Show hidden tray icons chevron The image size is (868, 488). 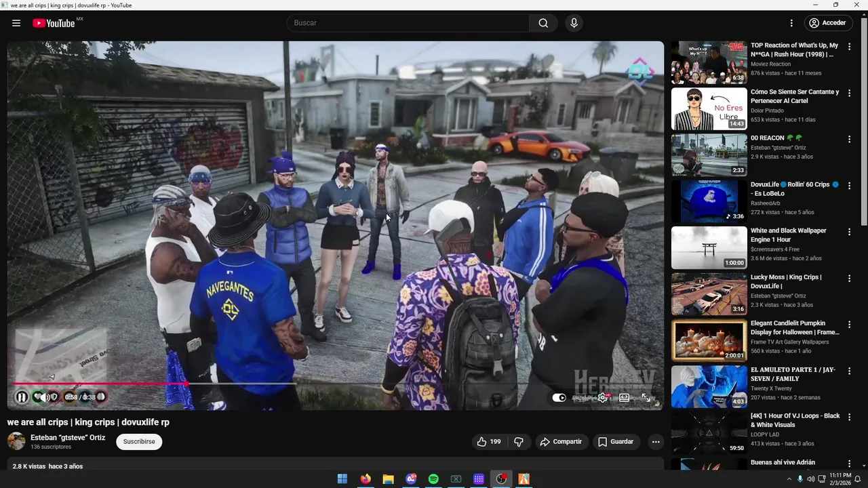(x=789, y=479)
